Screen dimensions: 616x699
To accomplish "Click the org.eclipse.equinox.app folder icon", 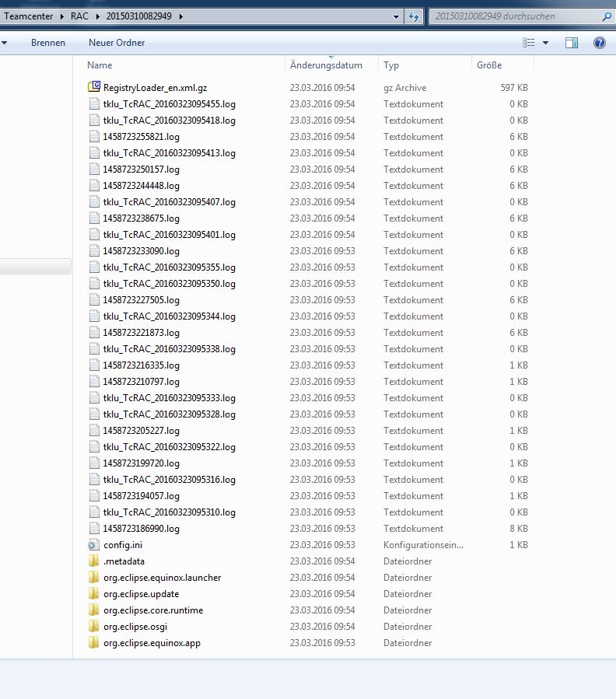I will [x=93, y=643].
